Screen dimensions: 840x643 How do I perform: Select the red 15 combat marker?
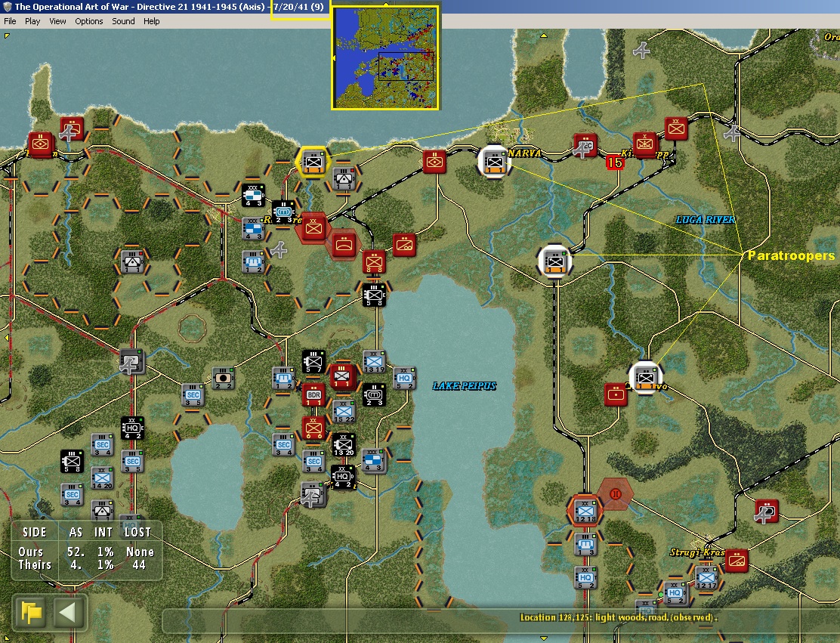(614, 162)
